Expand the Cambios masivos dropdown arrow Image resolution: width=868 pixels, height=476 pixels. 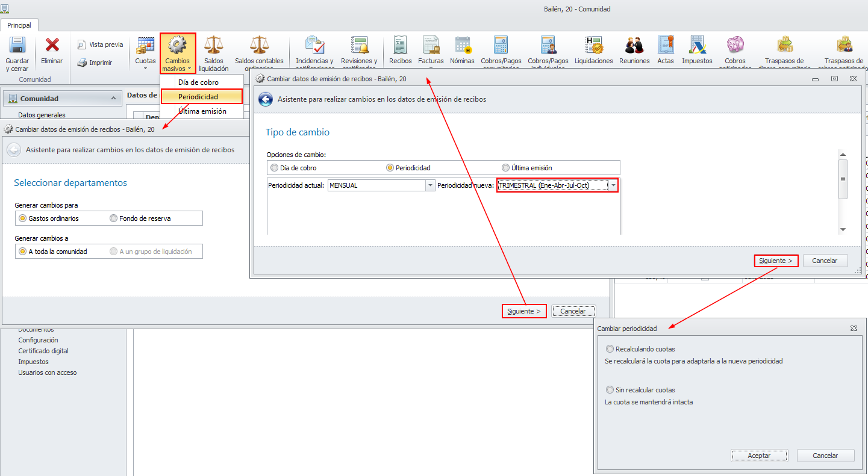coord(189,69)
